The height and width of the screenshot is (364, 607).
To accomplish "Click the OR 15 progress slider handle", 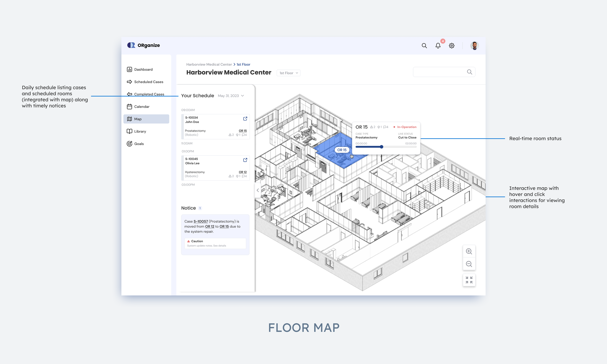I will [382, 147].
